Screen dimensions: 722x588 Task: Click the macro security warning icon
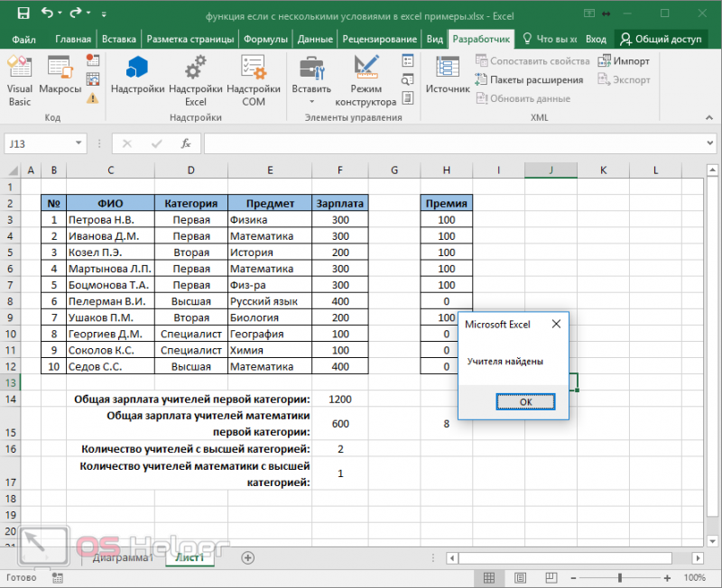tap(93, 98)
